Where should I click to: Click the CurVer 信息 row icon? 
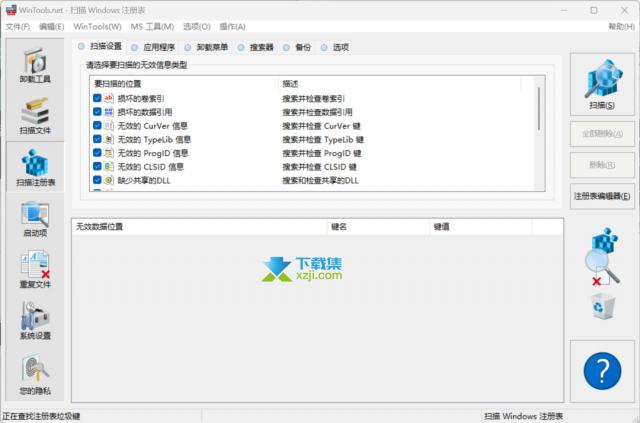click(109, 126)
